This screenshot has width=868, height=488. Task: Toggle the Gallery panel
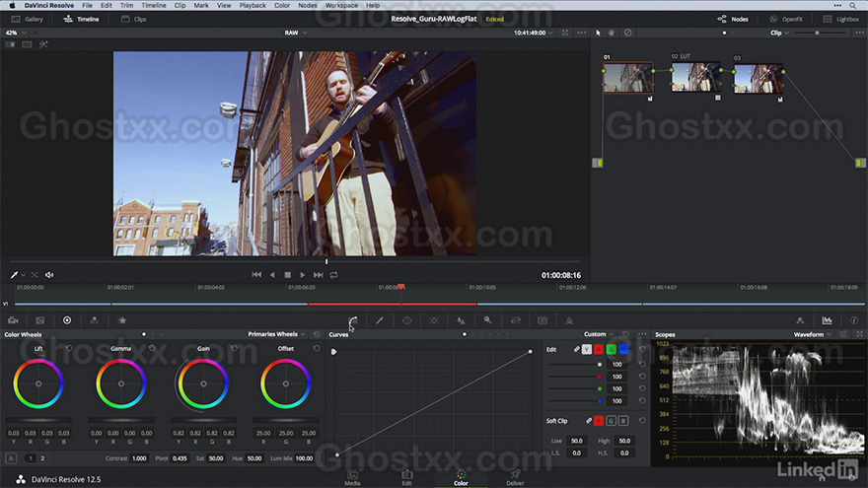pyautogui.click(x=28, y=19)
